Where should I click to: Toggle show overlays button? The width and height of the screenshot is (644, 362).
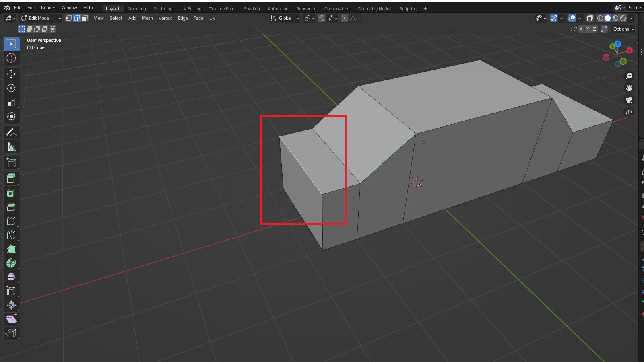572,18
